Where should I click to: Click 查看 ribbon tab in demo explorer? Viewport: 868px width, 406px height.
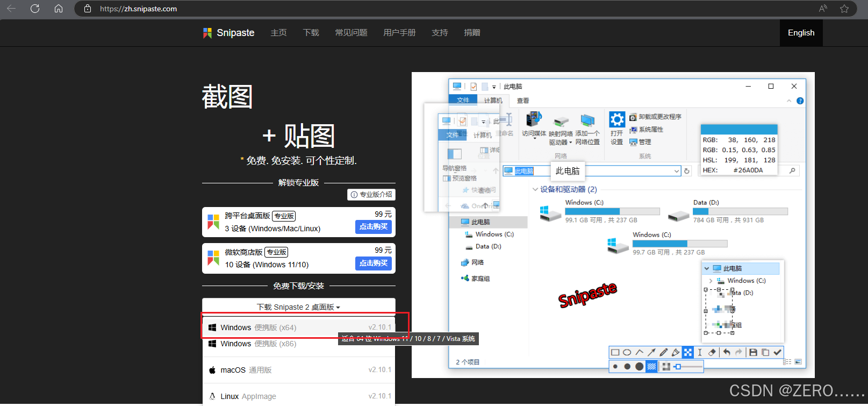[x=523, y=101]
